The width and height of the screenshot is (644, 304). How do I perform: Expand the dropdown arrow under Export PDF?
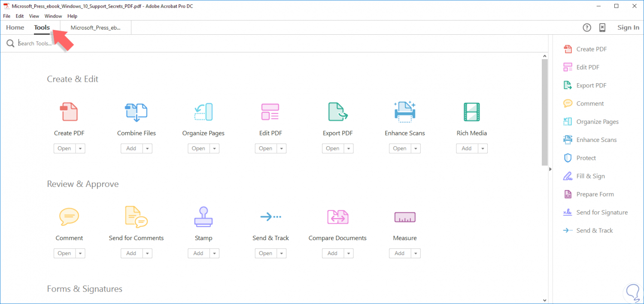click(x=349, y=149)
